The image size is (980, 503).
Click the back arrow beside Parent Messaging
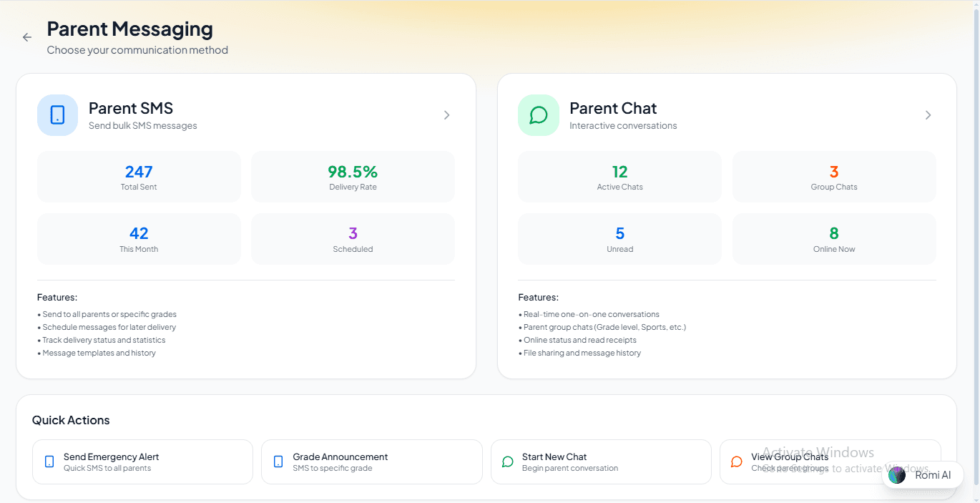coord(27,37)
